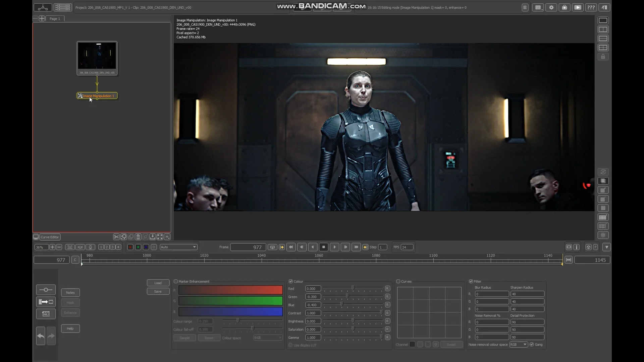Image resolution: width=644 pixels, height=362 pixels.
Task: Open the Curve Editor
Action: click(50, 237)
